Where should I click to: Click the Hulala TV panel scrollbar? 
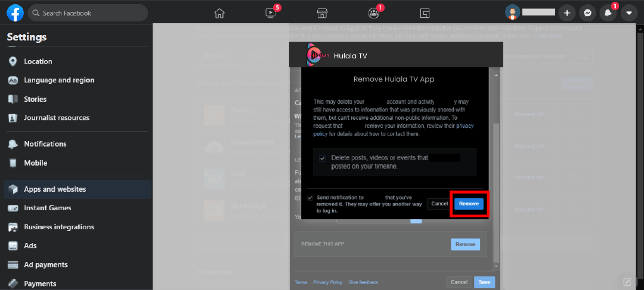coord(496,193)
